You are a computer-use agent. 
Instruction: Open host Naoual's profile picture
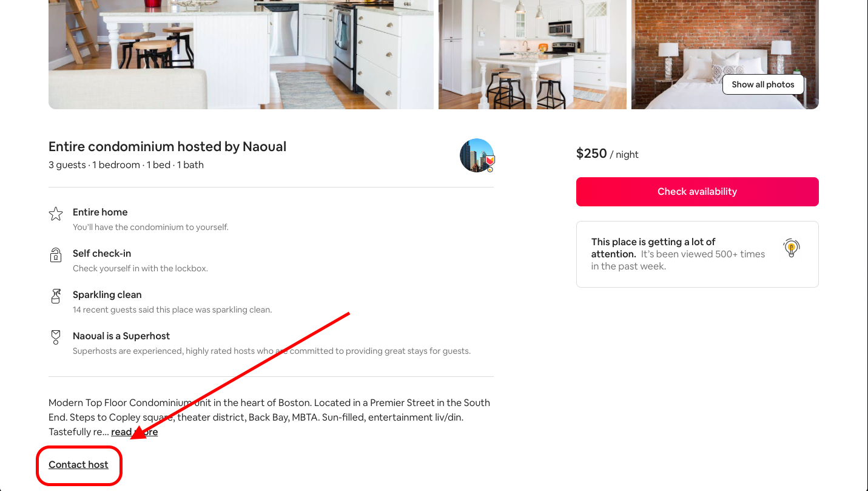tap(477, 155)
